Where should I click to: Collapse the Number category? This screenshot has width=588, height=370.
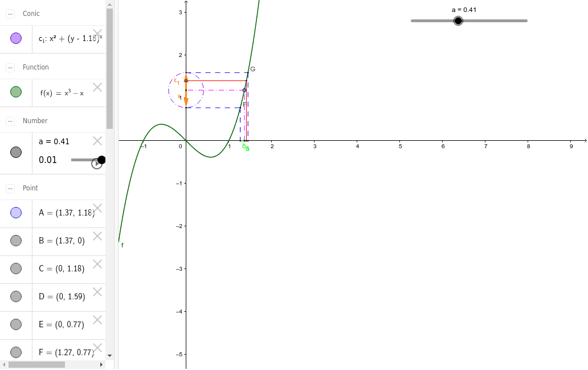click(x=10, y=121)
